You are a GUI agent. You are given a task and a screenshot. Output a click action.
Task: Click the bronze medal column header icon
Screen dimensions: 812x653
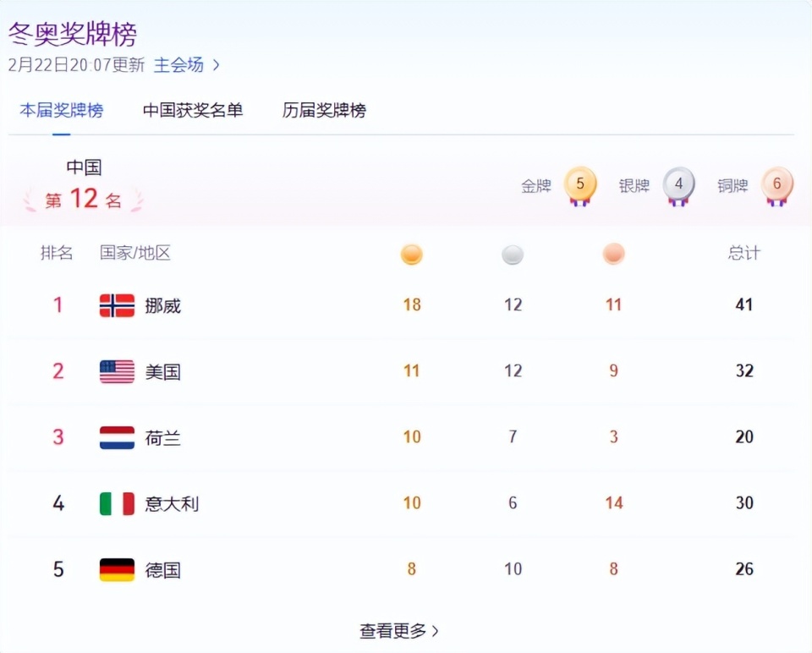point(613,254)
